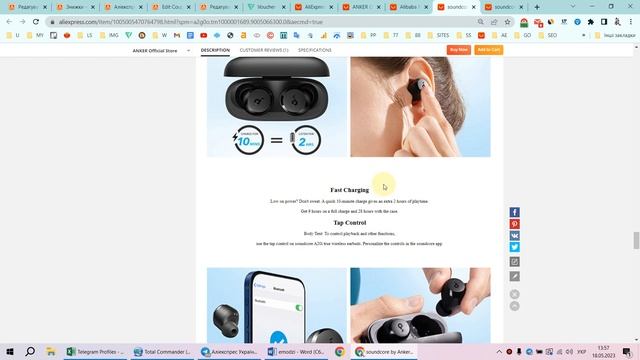640x360 pixels.
Task: Reload the page with the refresh icon
Action: pos(36,22)
